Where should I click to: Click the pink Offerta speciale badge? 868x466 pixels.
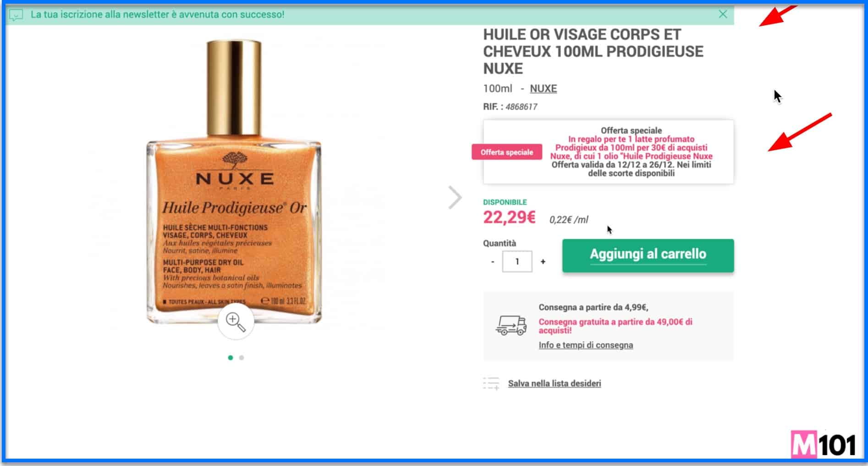pos(507,152)
